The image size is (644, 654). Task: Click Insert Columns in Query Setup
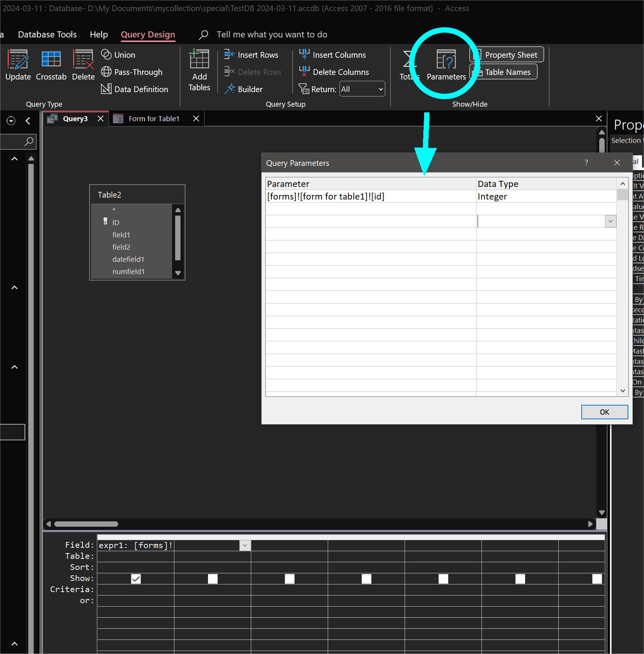coord(333,55)
